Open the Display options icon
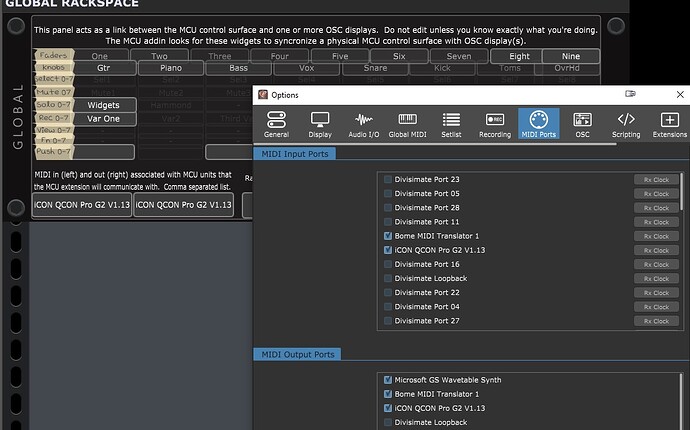This screenshot has height=430, width=690. [x=320, y=124]
